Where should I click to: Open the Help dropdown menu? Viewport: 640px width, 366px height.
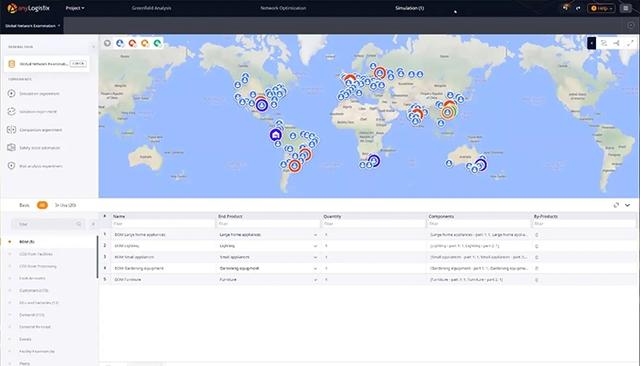click(601, 8)
